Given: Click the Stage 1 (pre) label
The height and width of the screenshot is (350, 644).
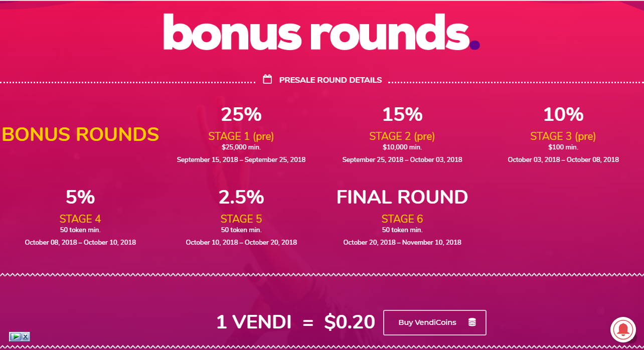Looking at the screenshot, I should tap(241, 136).
